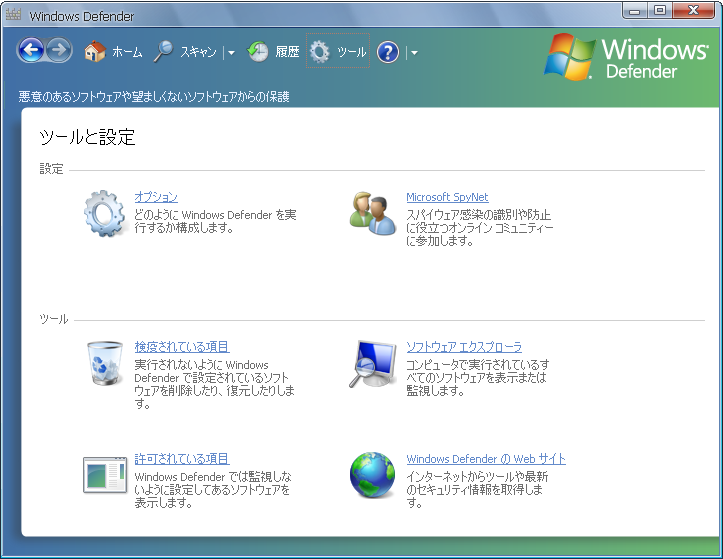Select the 履歴 toolbar item
Viewport: 723px width, 559px height.
pos(287,52)
